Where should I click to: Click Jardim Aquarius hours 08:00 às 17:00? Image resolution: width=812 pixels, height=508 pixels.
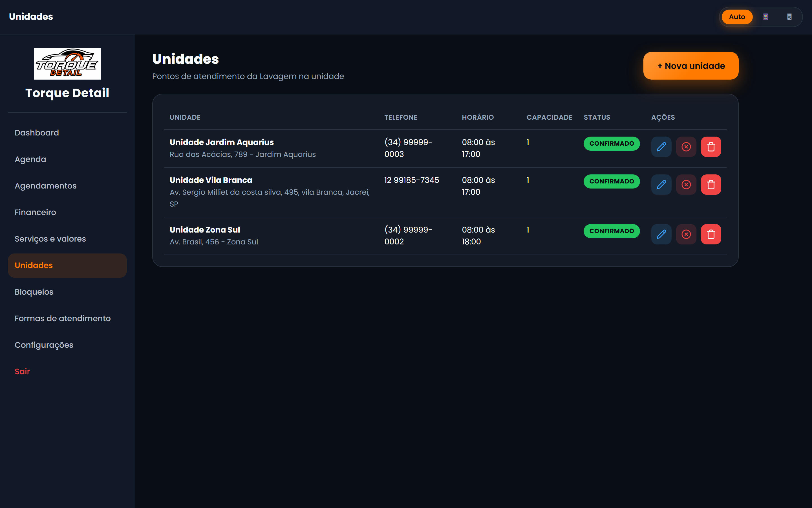pos(478,148)
